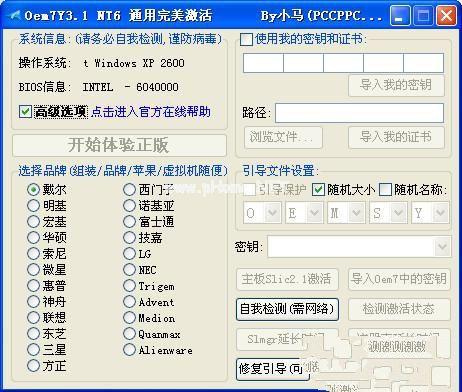Viewport: 462px width, 392px height.
Task: Choose the 方正 brand option
Action: point(33,366)
